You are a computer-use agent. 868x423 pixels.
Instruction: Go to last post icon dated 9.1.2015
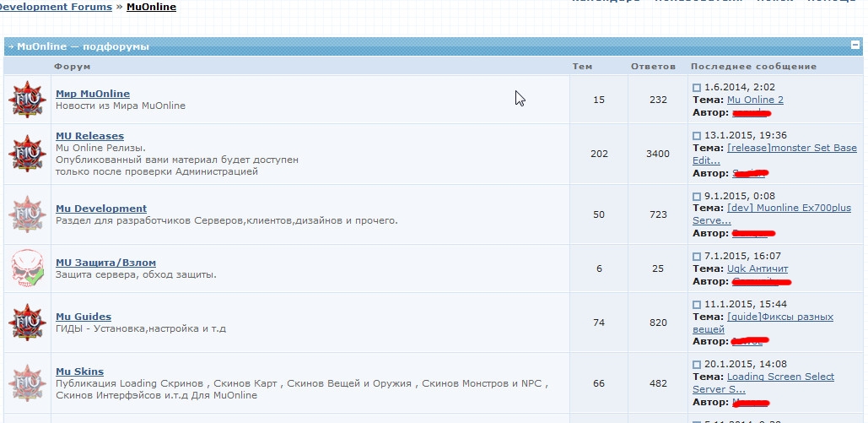point(697,196)
